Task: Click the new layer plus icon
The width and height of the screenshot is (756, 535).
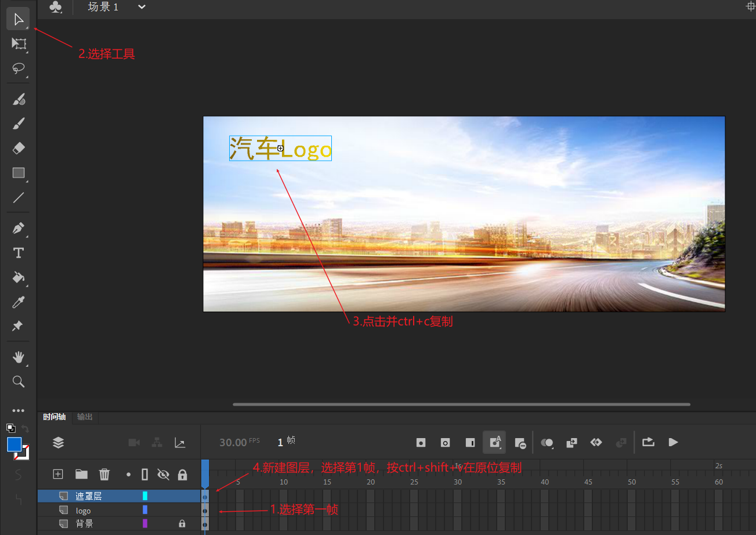Action: pyautogui.click(x=58, y=474)
